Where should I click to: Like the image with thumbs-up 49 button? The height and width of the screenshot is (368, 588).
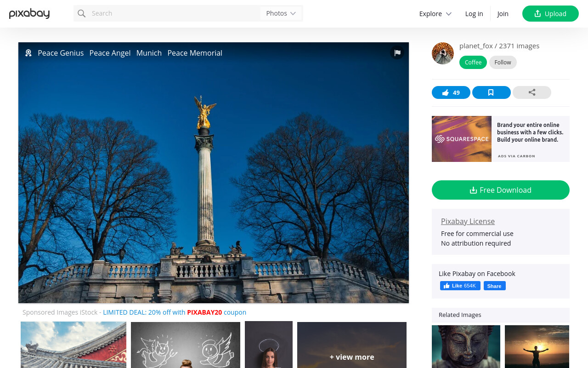(451, 92)
